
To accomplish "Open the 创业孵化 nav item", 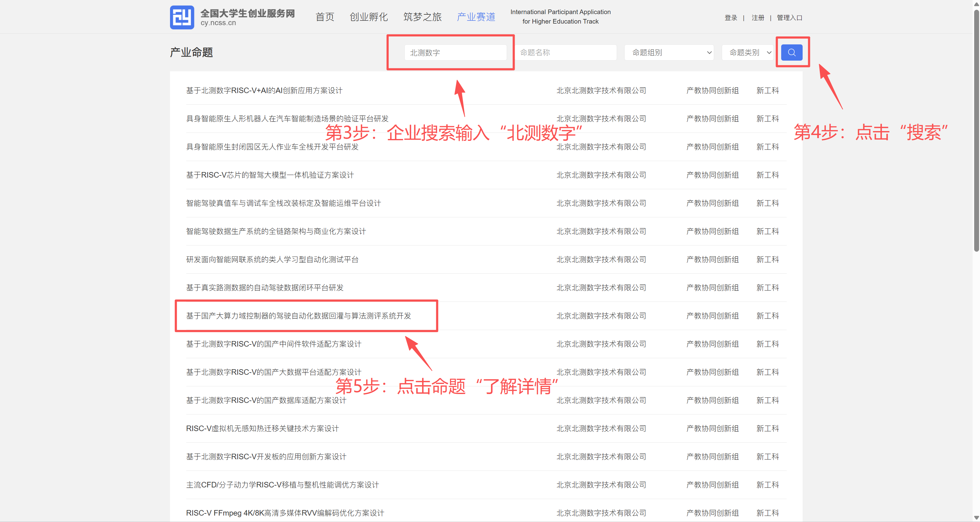I will (369, 17).
